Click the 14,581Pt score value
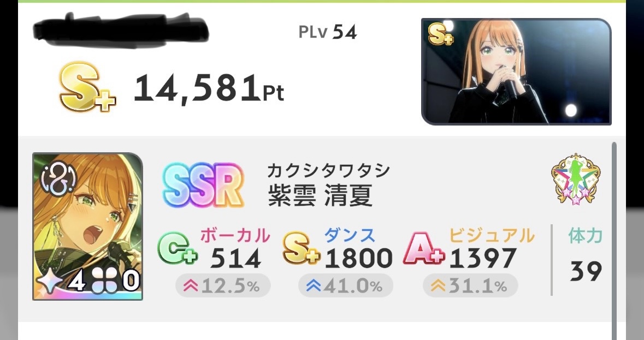This screenshot has width=644, height=340. point(209,88)
